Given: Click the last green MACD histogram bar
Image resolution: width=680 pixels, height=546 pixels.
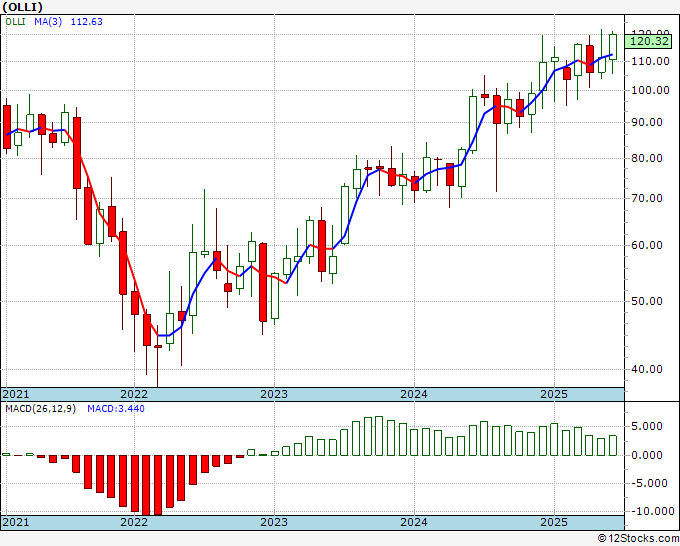Looking at the screenshot, I should click(613, 445).
